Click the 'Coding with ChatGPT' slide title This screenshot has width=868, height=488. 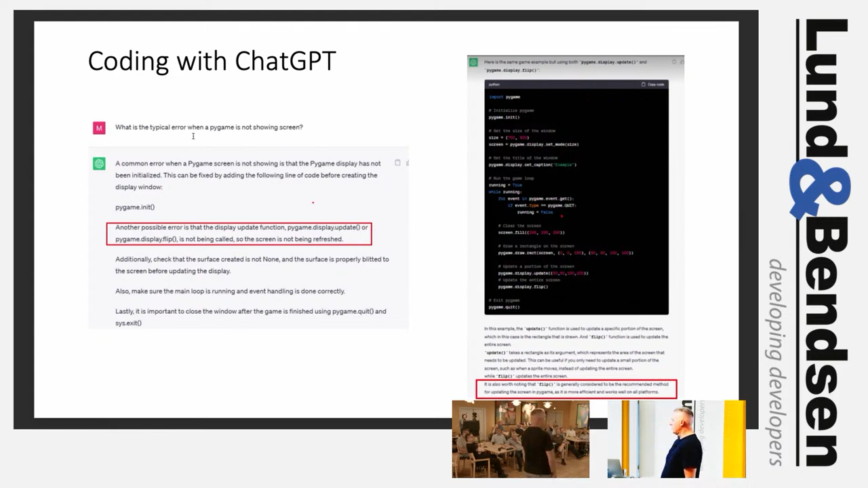[212, 61]
